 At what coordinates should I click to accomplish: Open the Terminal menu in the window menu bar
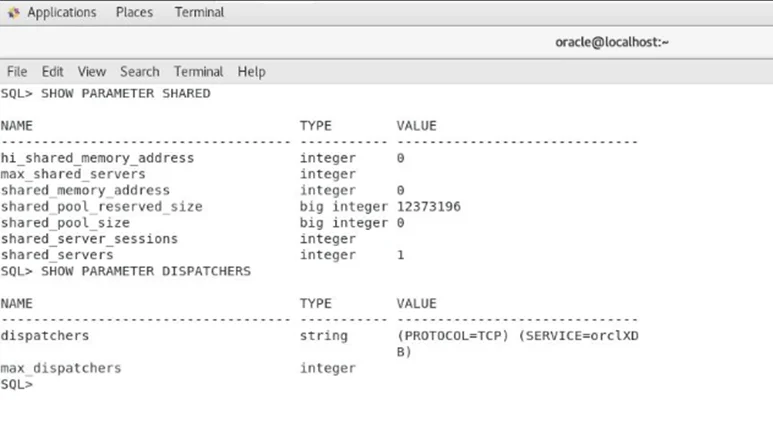click(198, 72)
